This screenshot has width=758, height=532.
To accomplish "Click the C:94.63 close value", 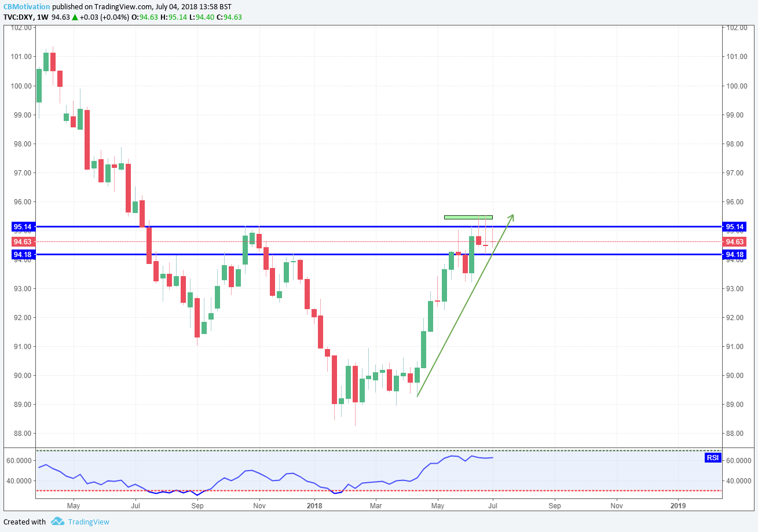I will coord(229,17).
